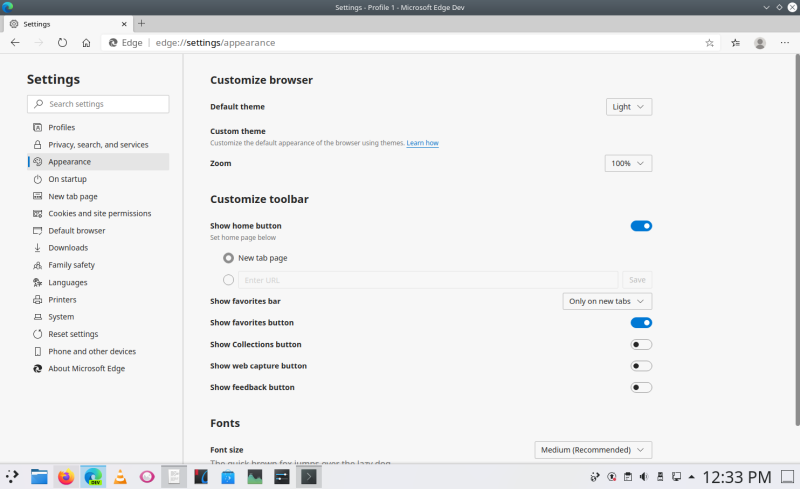Screen dimensions: 800x489
Task: Open the clipboard icon in the system tray
Action: pos(628,477)
